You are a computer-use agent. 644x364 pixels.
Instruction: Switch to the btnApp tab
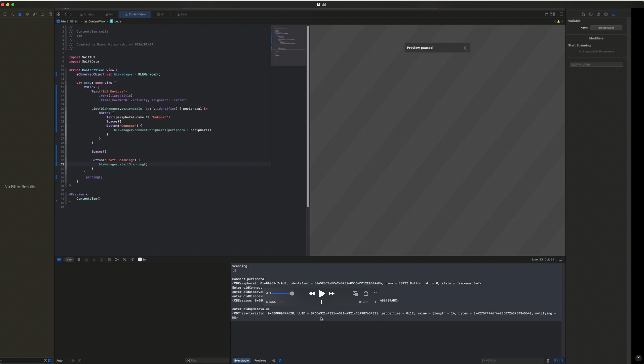coord(87,14)
